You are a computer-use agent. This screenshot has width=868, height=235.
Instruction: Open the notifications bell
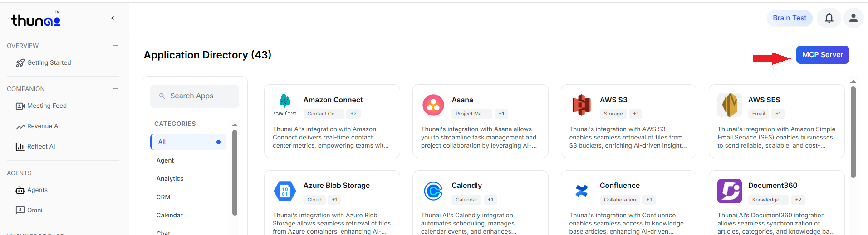coord(829,18)
